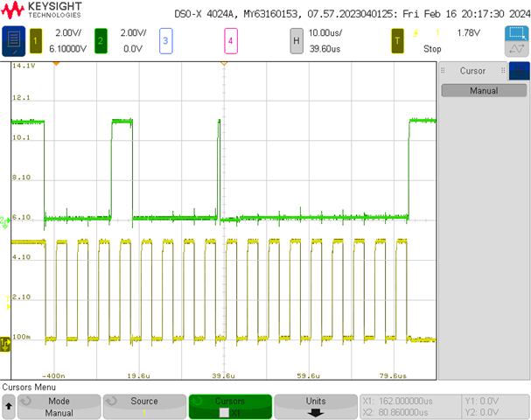Click channel 2 offset 0.0V value
The height and width of the screenshot is (420, 531).
(x=133, y=49)
